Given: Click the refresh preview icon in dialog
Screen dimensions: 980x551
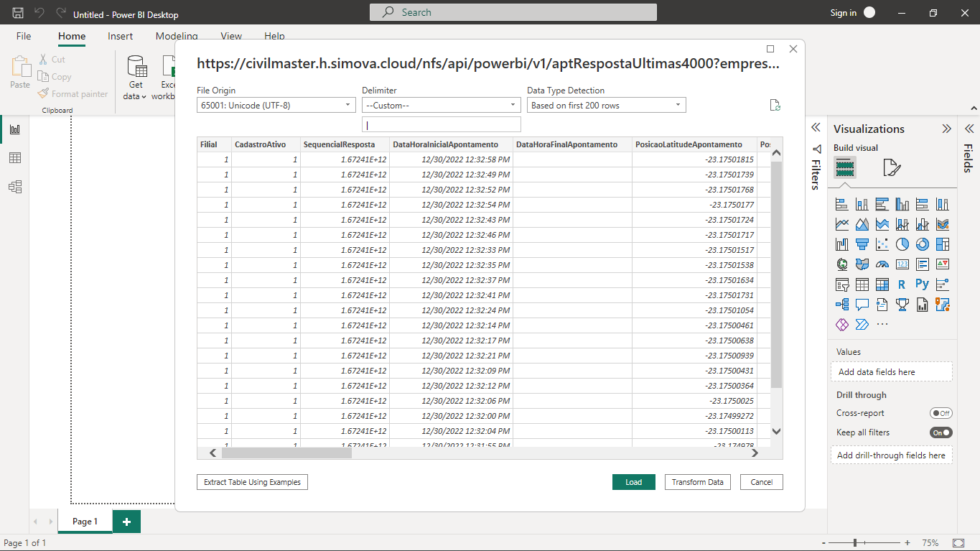Looking at the screenshot, I should click(775, 106).
